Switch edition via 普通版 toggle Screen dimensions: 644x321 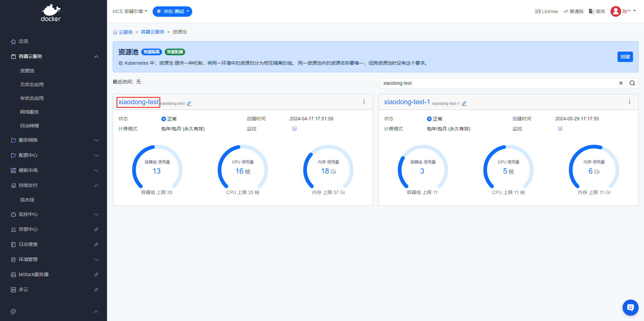coord(574,11)
